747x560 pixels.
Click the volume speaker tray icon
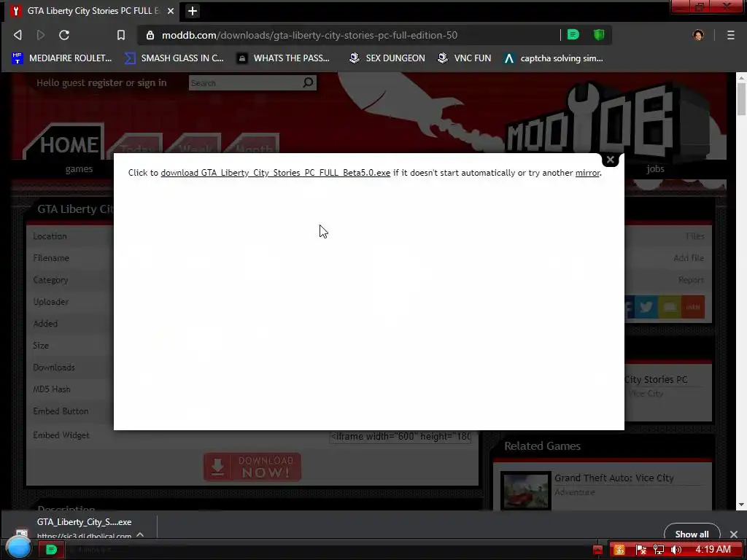[x=676, y=550]
